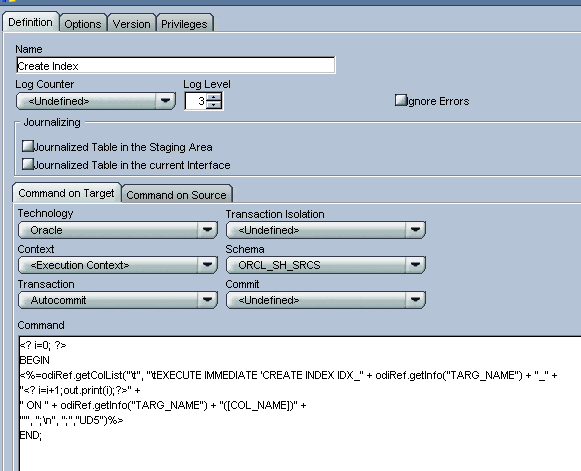This screenshot has height=471, width=581.
Task: Click the Name field containing Create Index
Action: pos(176,66)
